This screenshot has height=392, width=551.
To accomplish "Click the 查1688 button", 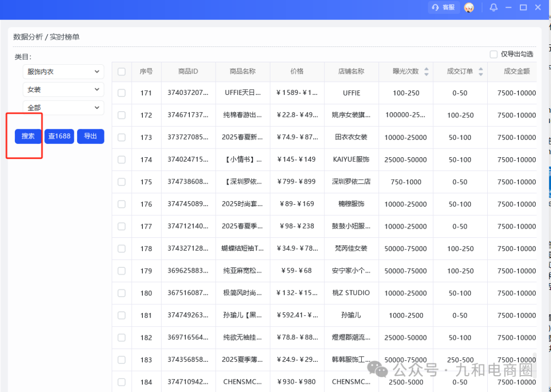I will 59,136.
